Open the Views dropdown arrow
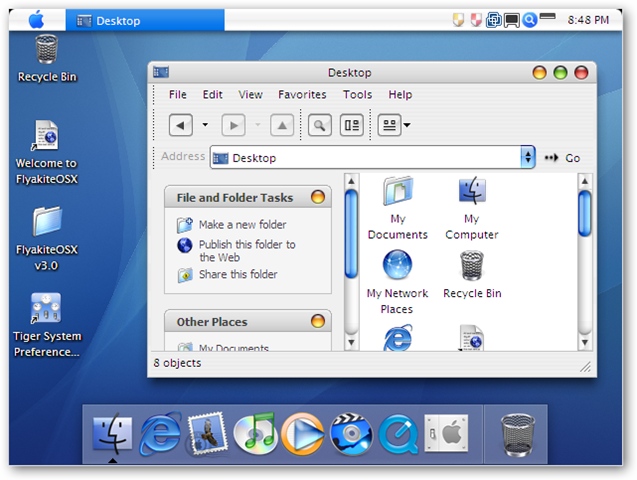The image size is (637, 480). coord(407,125)
